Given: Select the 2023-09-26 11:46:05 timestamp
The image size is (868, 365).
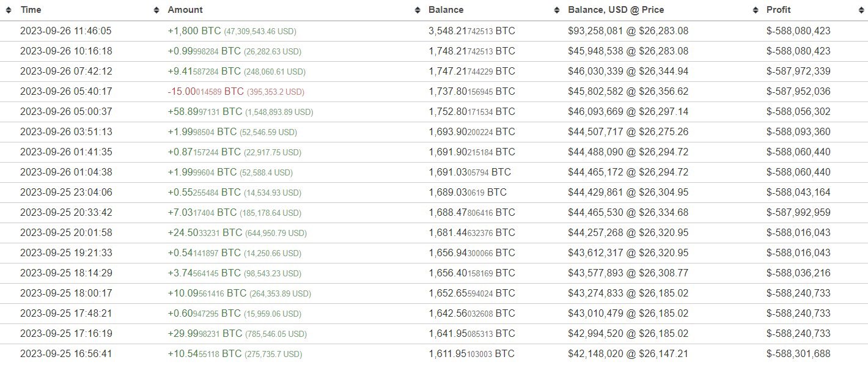Looking at the screenshot, I should click(66, 31).
